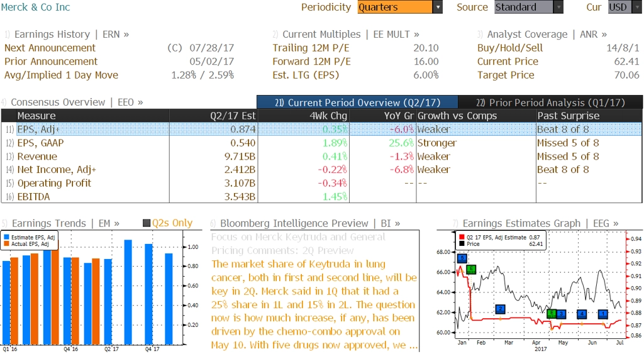The width and height of the screenshot is (644, 354).
Task: Click EPS GAAP estimate 0.540
Action: click(243, 143)
